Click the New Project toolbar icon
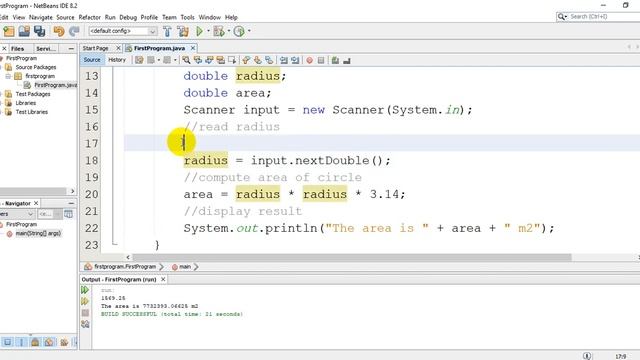The height and width of the screenshot is (360, 640). point(9,31)
